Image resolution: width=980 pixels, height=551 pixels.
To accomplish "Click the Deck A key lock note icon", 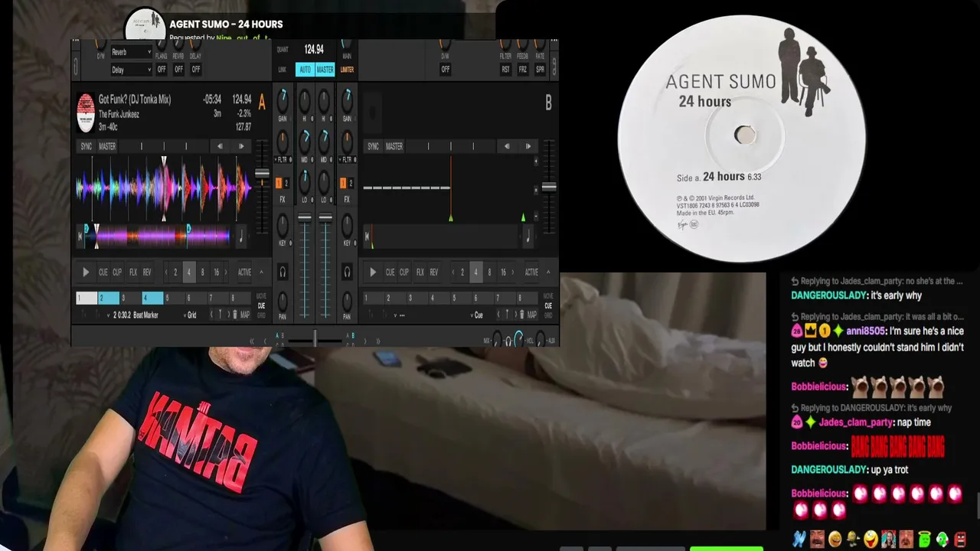I will (240, 237).
